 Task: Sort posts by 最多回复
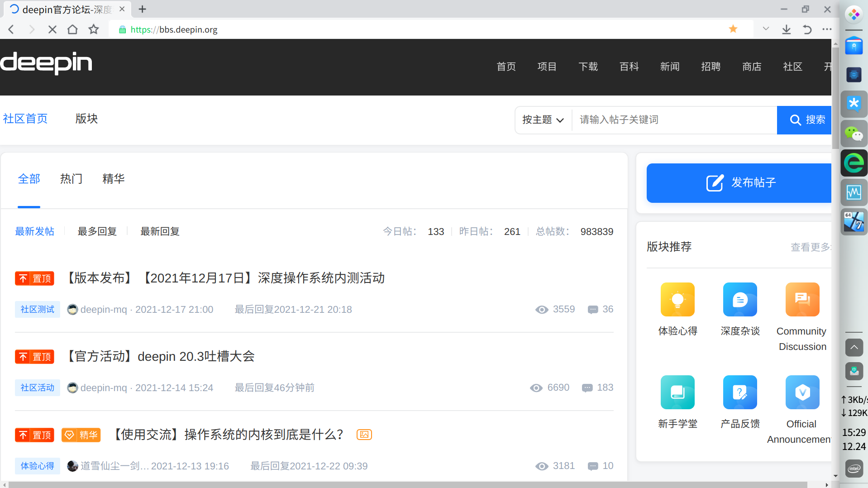[97, 232]
